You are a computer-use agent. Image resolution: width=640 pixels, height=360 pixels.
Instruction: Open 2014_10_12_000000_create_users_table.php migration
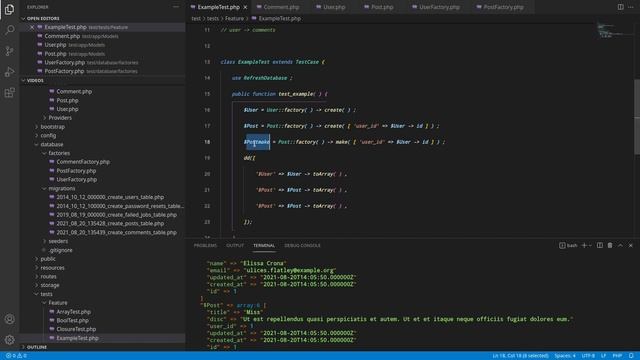[x=110, y=197]
